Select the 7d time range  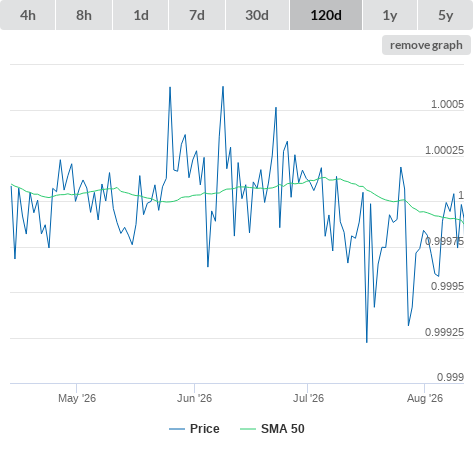(x=197, y=15)
